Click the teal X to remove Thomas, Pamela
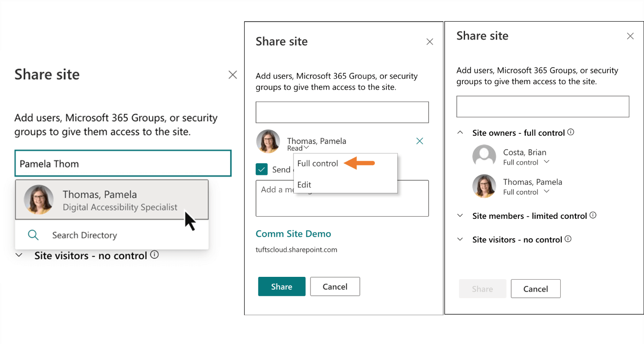The image size is (644, 344). [x=420, y=141]
